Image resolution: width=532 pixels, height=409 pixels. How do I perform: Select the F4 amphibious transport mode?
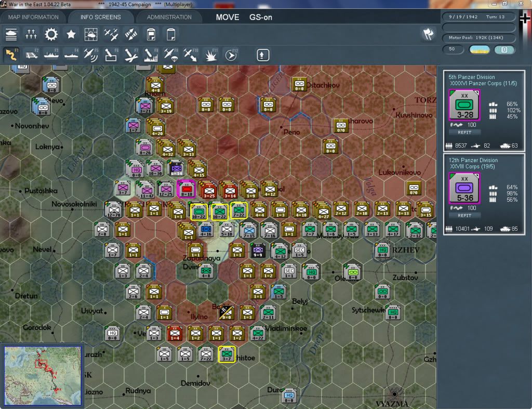71,55
